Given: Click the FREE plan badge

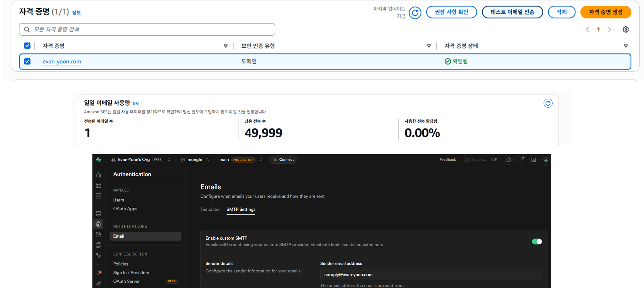Looking at the screenshot, I should point(158,160).
